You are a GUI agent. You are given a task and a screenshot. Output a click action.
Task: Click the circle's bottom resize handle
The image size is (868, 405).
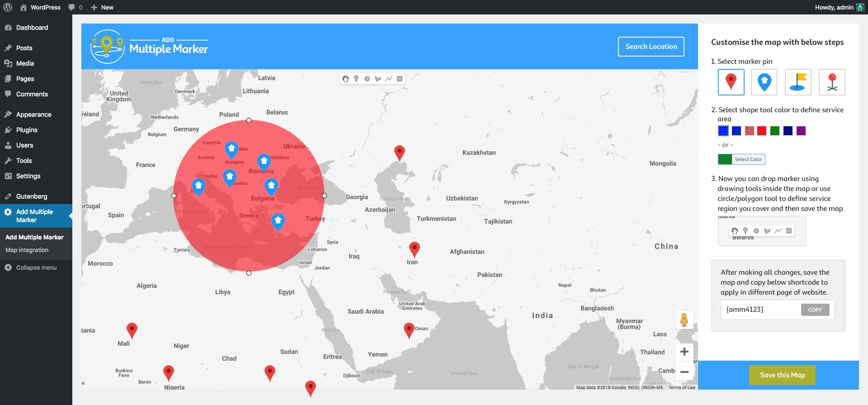coord(249,273)
